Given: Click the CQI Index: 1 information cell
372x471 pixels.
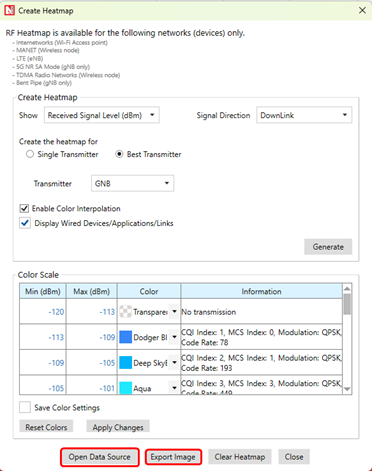Looking at the screenshot, I should click(262, 337).
